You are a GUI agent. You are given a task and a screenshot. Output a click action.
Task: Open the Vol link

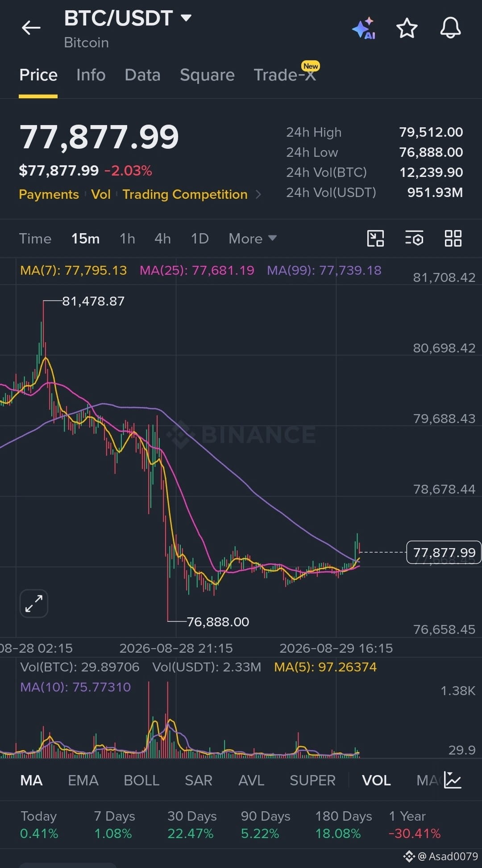101,194
